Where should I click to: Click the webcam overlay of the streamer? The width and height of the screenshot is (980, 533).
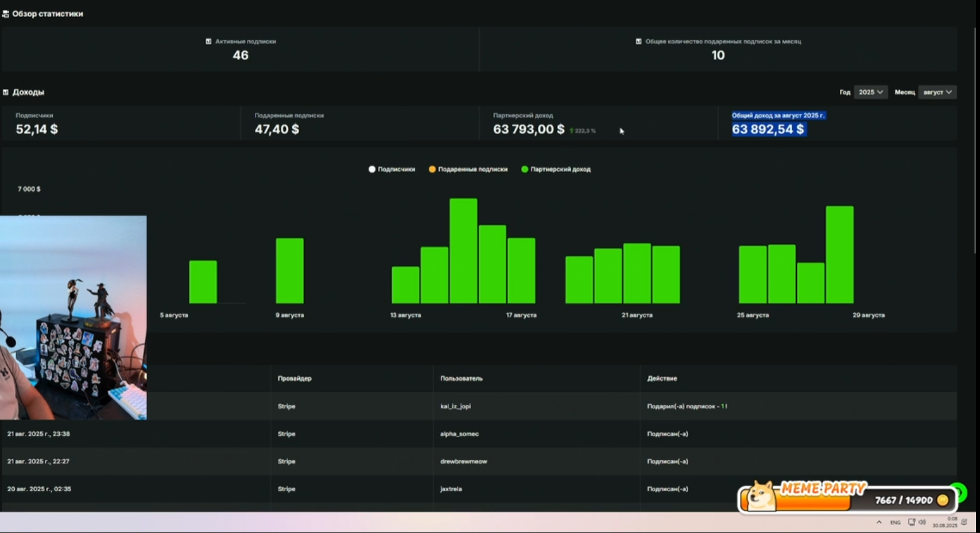(73, 318)
